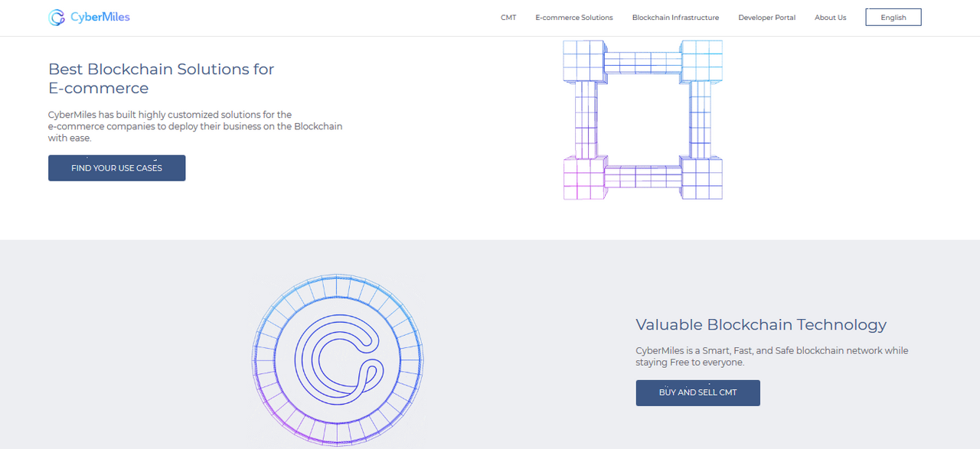
Task: Click the CyberMiles logo icon
Action: pyautogui.click(x=57, y=18)
